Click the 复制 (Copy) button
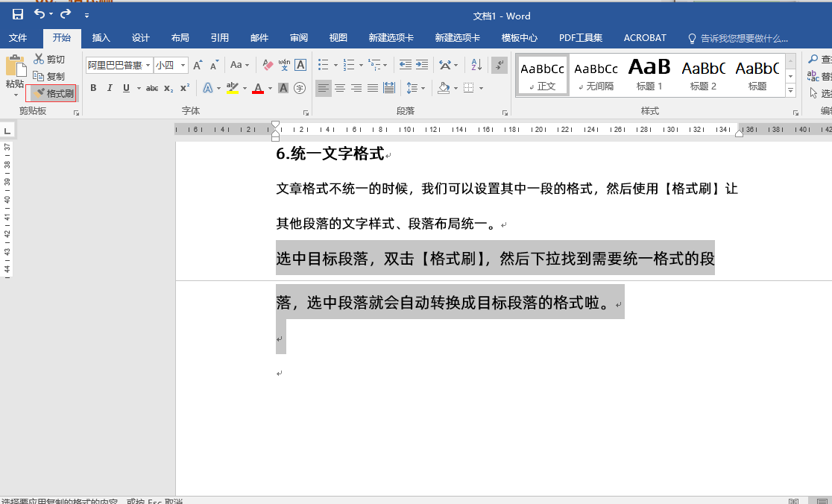 pos(49,76)
